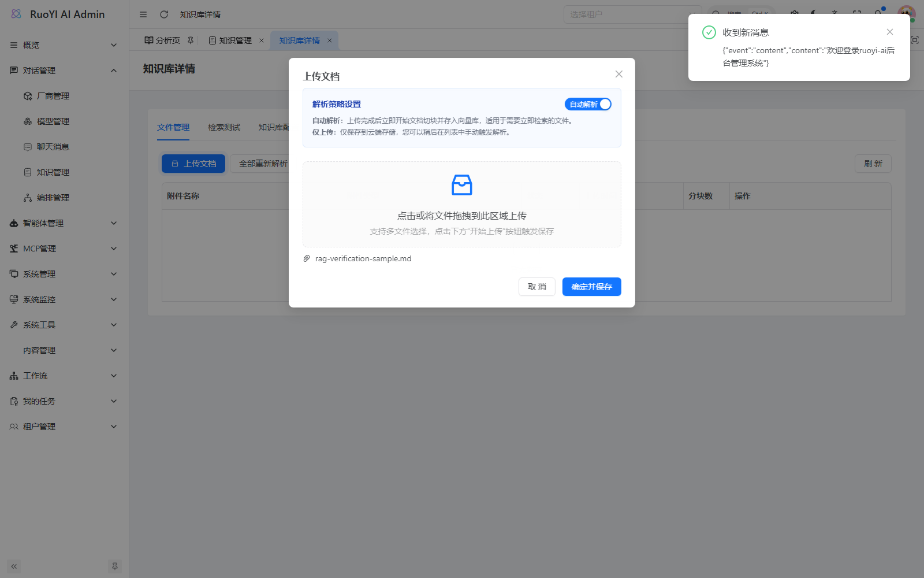Click the 刷新 button

click(873, 164)
